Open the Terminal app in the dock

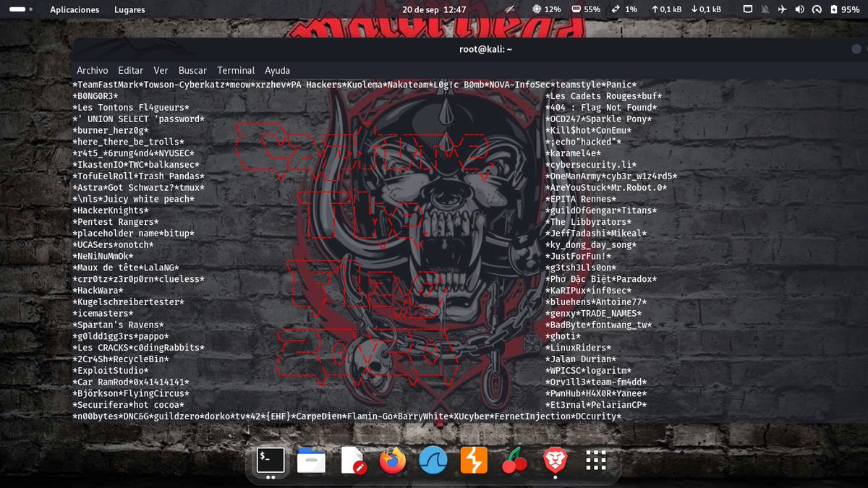(x=271, y=461)
